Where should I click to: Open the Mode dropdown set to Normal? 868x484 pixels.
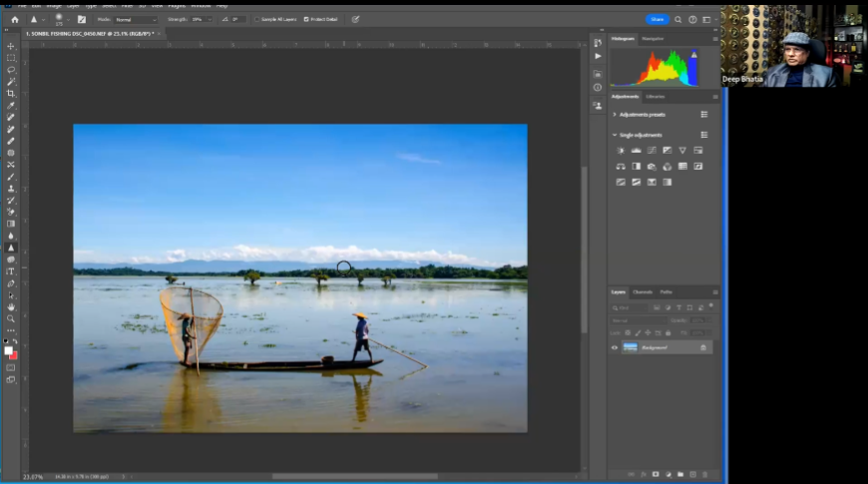coord(136,19)
